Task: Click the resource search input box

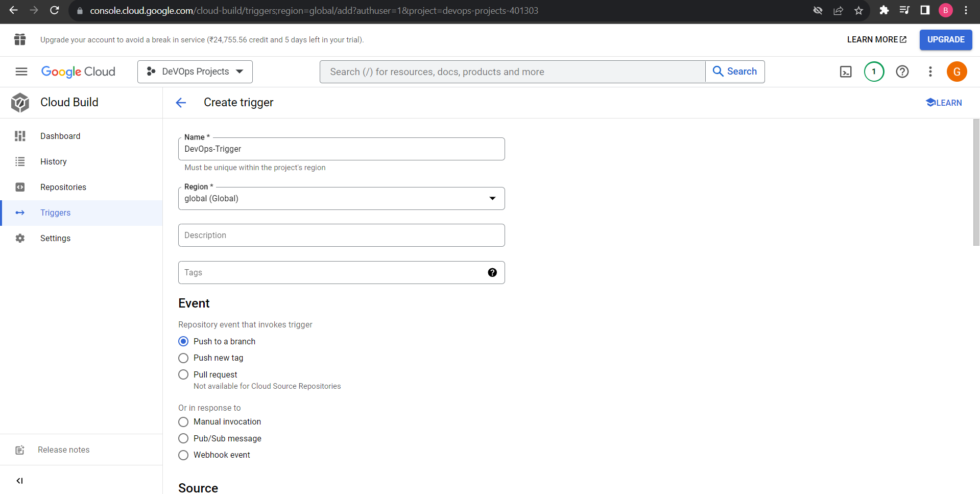Action: click(x=513, y=72)
